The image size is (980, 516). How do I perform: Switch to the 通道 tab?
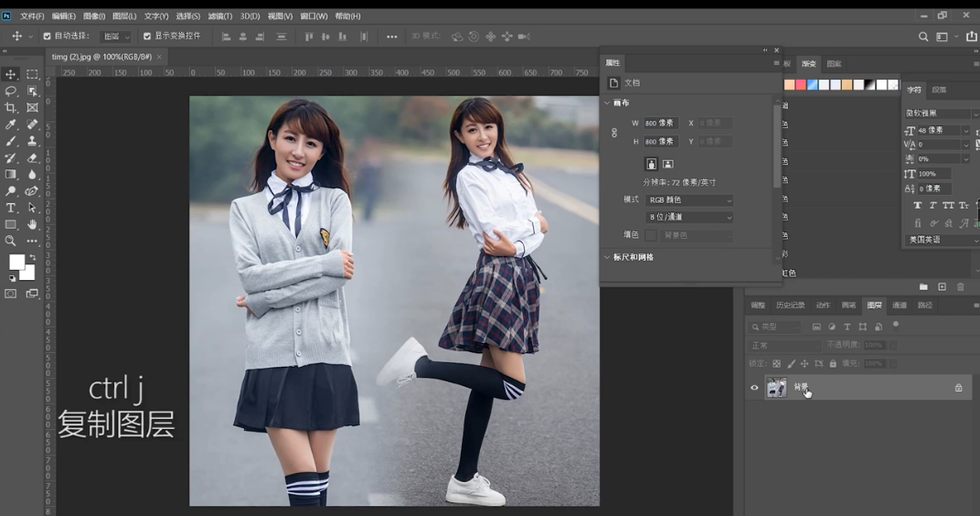pos(900,306)
